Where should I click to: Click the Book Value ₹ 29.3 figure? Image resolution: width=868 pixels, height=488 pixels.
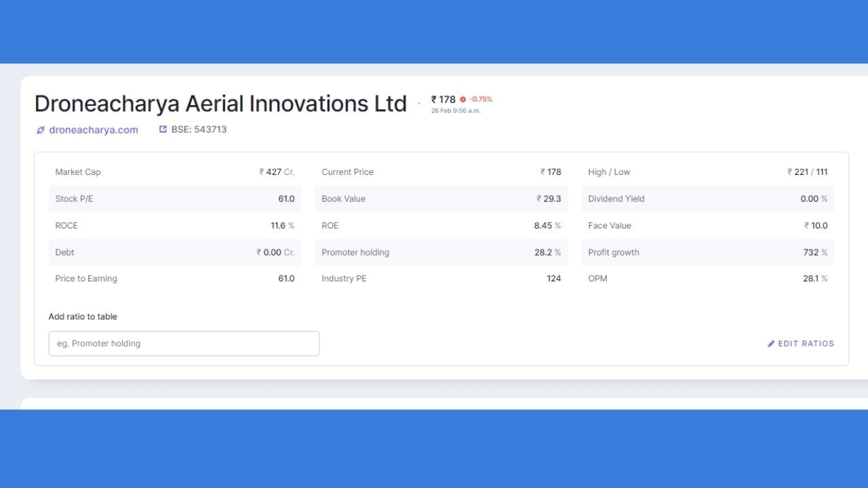pos(549,199)
